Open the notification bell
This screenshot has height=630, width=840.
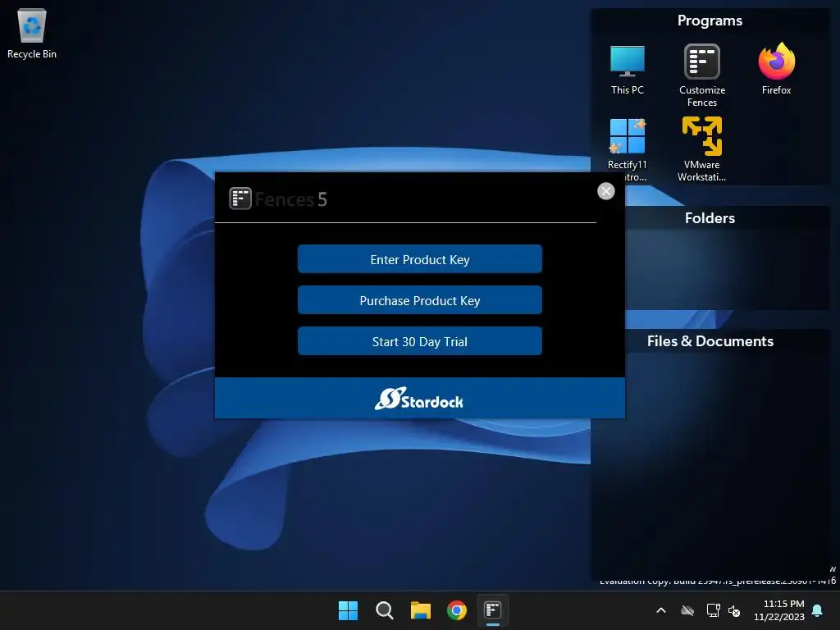(x=818, y=610)
